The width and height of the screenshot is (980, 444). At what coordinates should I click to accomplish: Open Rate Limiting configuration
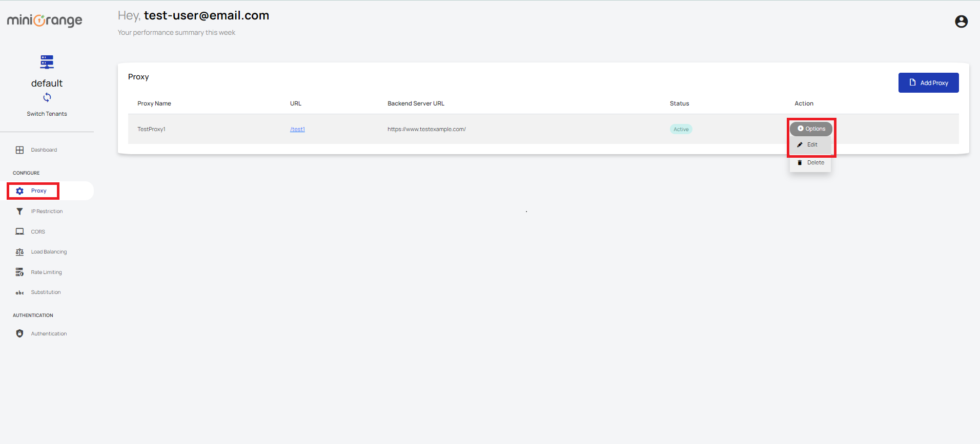(46, 272)
